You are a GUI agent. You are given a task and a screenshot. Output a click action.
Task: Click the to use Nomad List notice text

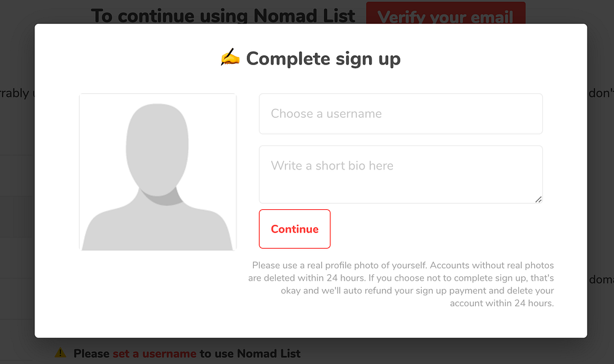coord(250,354)
